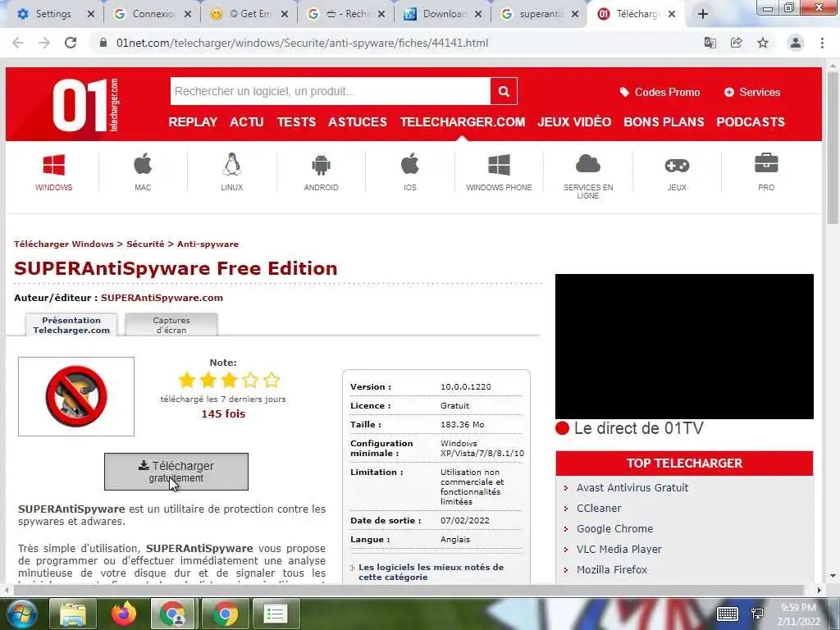This screenshot has height=630, width=840.
Task: Open the Chrome profile avatar menu
Action: pyautogui.click(x=796, y=43)
